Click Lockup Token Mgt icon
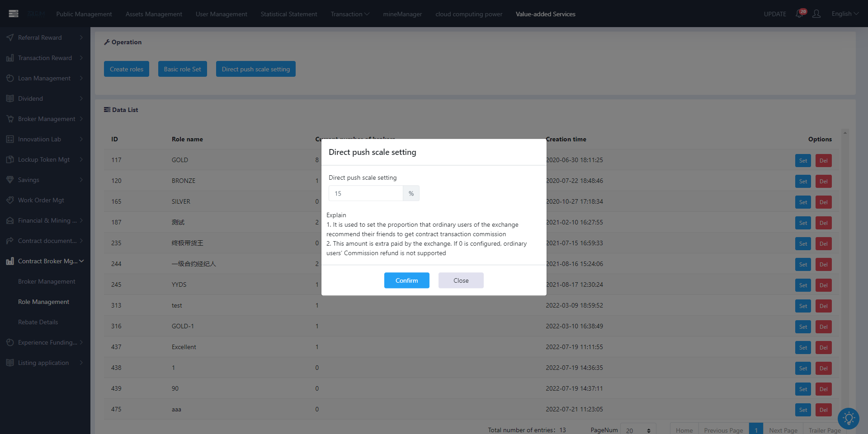 [10, 159]
